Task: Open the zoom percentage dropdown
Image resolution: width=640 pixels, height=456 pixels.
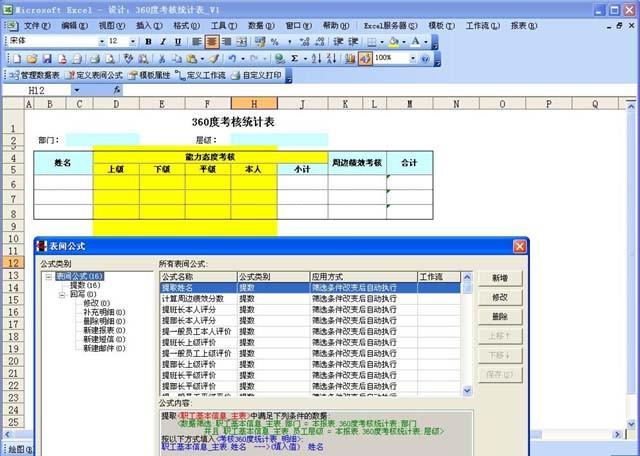Action: [413, 59]
